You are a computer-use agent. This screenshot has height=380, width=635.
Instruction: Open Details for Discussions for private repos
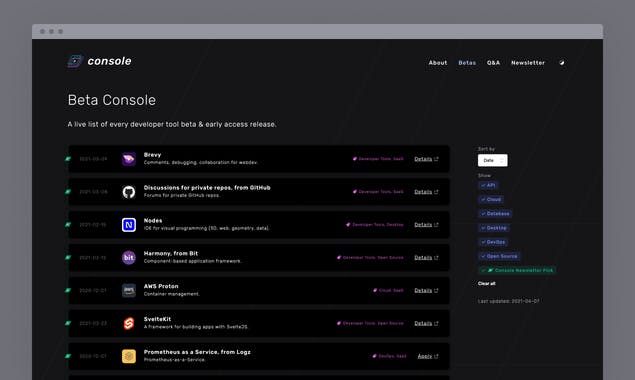[x=423, y=192]
